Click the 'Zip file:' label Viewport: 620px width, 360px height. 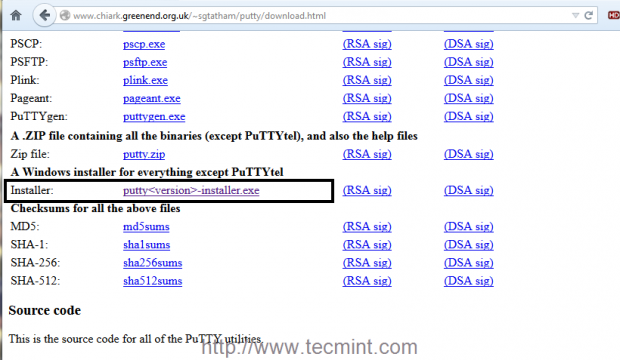click(30, 154)
